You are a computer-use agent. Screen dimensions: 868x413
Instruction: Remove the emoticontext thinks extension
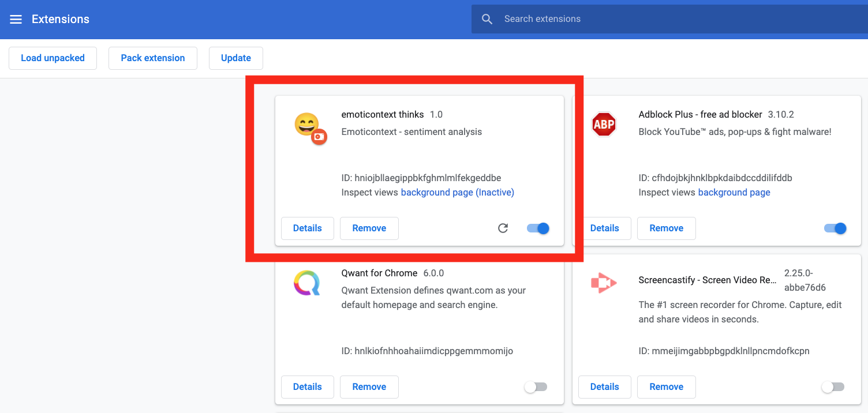[369, 228]
